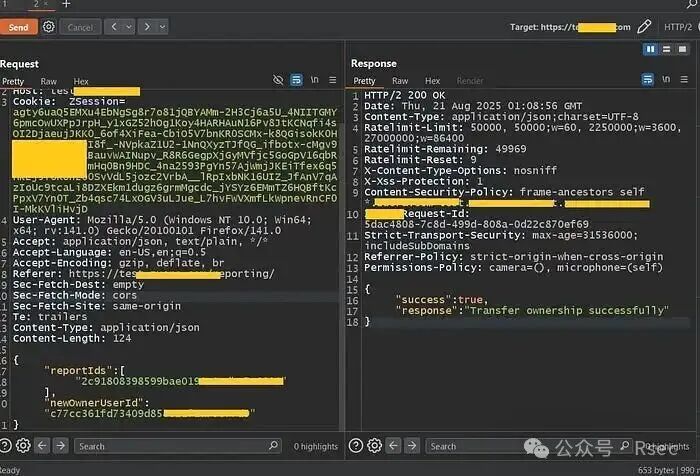Go back to previous request in history
The image size is (700, 476).
coord(112,27)
